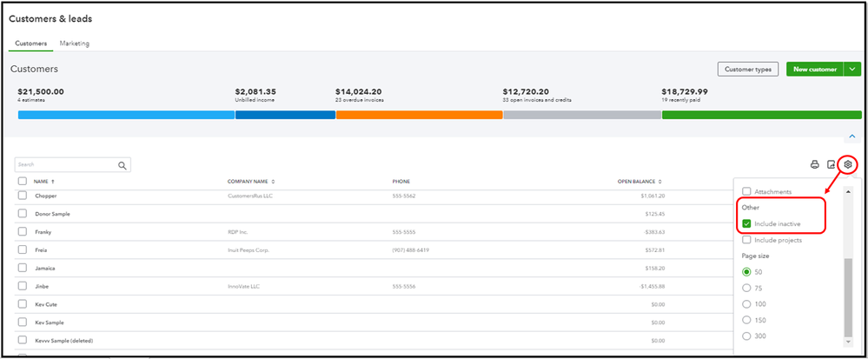Viewport: 868px width, 359px height.
Task: Sort by Company Name column
Action: (x=251, y=181)
